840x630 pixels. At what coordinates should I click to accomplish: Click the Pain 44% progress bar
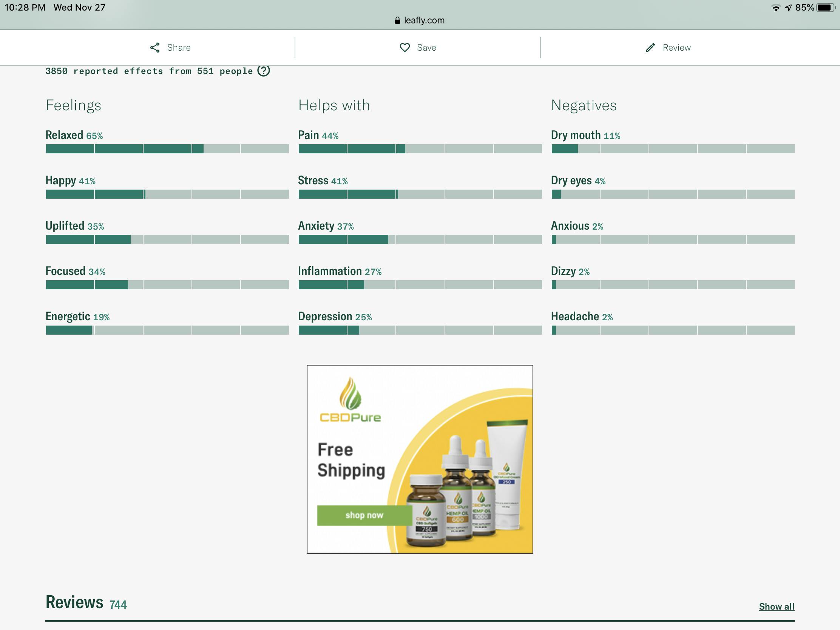(x=420, y=149)
